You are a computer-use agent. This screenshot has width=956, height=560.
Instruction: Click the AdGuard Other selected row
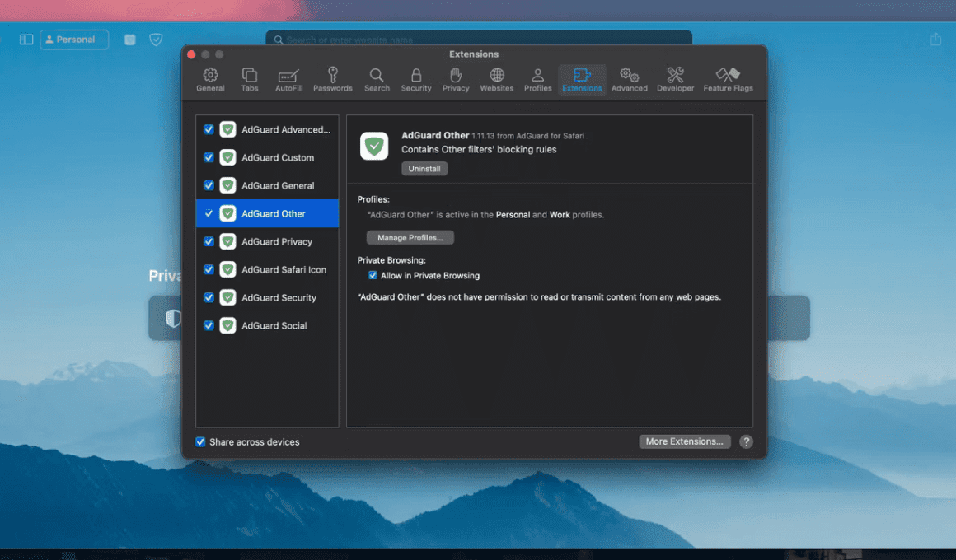click(x=267, y=213)
